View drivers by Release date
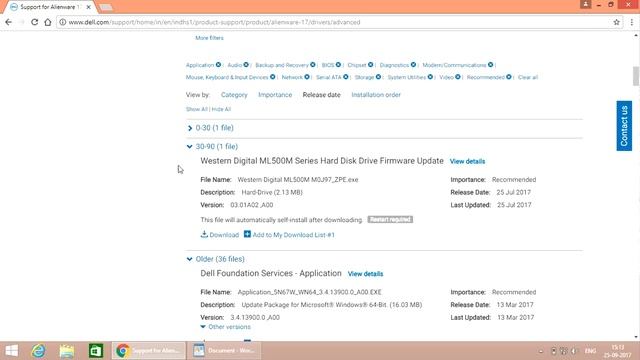The image size is (640, 360). 322,95
